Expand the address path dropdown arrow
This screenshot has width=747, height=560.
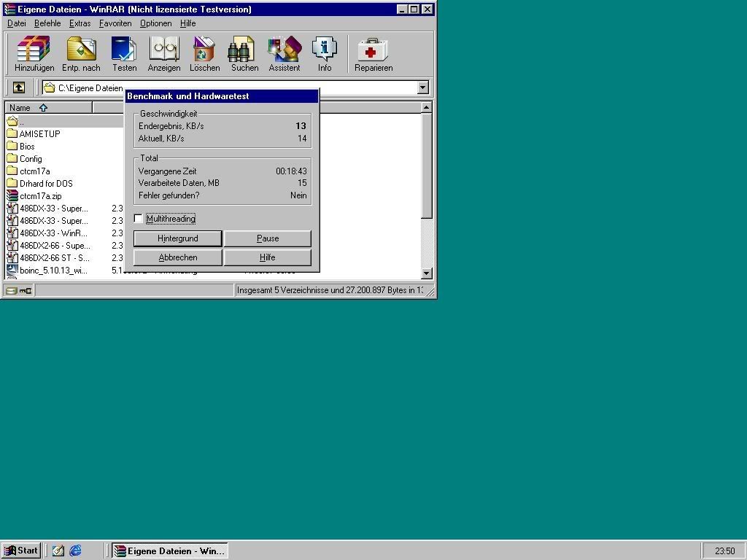click(x=423, y=87)
